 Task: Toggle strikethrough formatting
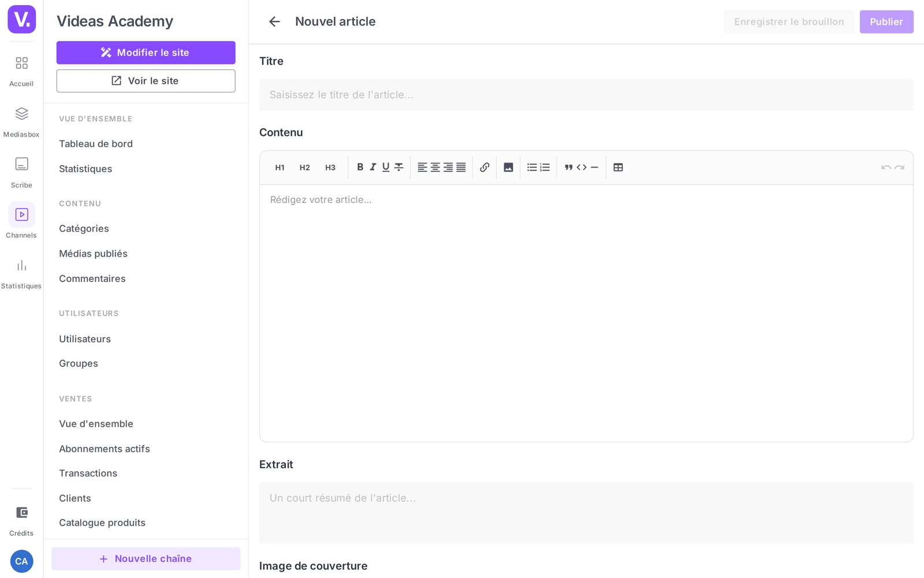398,167
